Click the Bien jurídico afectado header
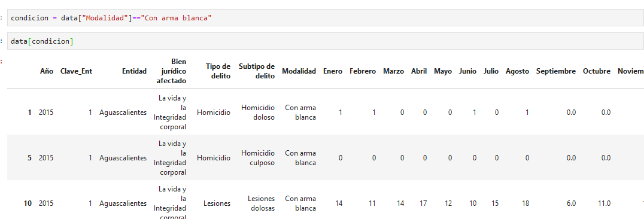Image resolution: width=644 pixels, height=219 pixels. tap(171, 71)
